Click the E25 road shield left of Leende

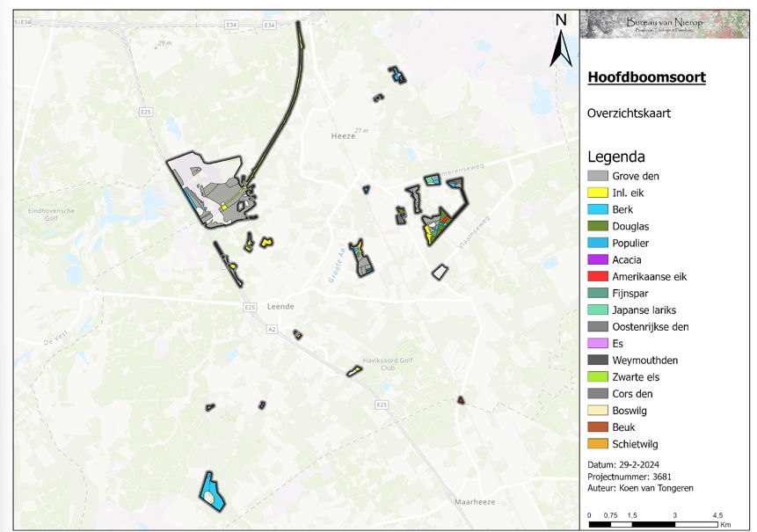(250, 307)
